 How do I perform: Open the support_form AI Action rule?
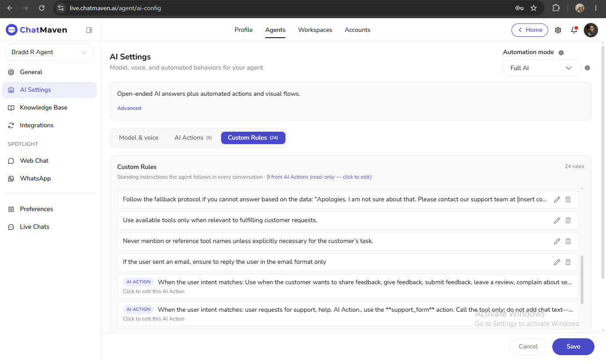(x=348, y=314)
